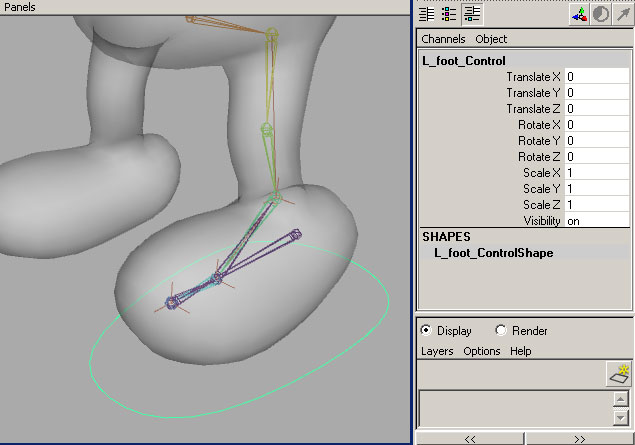Click the hyperbolic arrow icon
The width and height of the screenshot is (635, 445).
623,14
